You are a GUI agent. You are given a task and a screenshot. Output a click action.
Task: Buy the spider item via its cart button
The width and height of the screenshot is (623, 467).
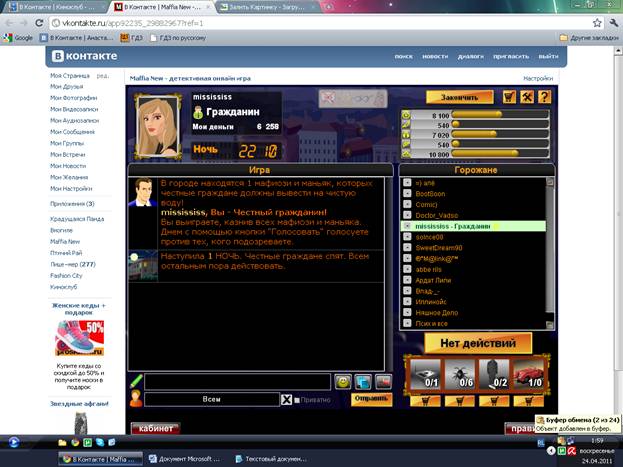coord(460,401)
